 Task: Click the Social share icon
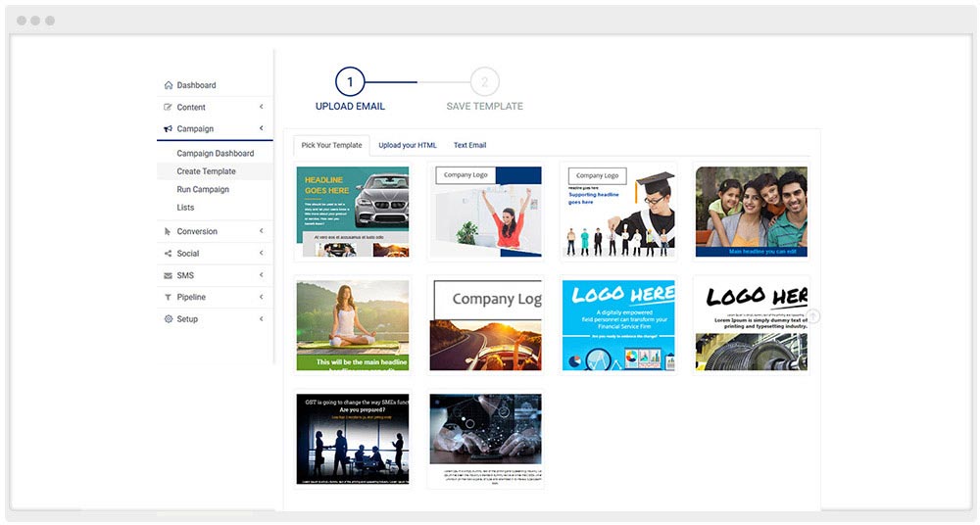pyautogui.click(x=168, y=253)
